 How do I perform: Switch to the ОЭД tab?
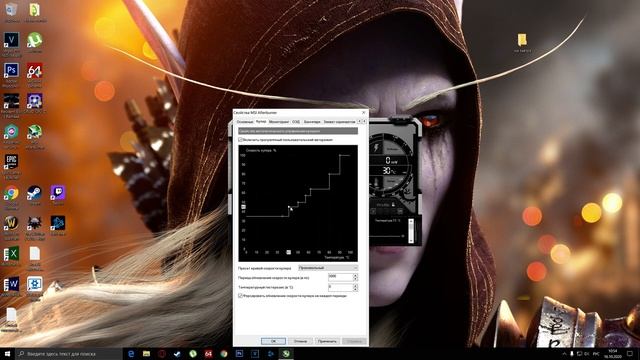(x=296, y=122)
